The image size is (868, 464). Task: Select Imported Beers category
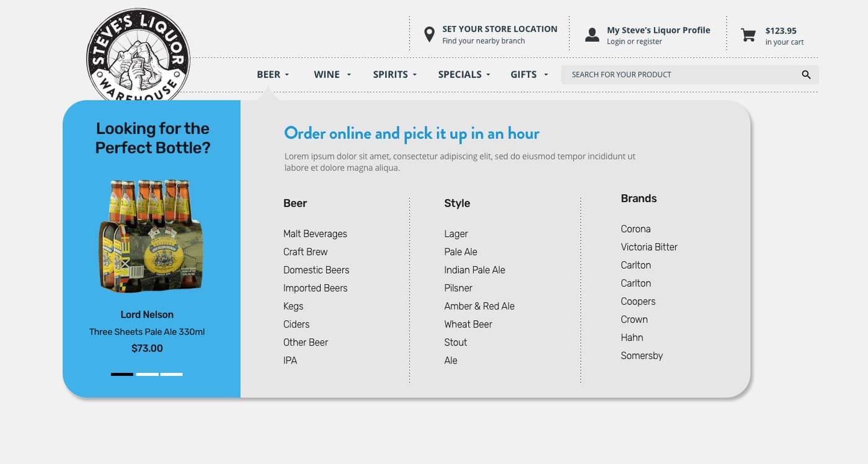[x=315, y=288]
